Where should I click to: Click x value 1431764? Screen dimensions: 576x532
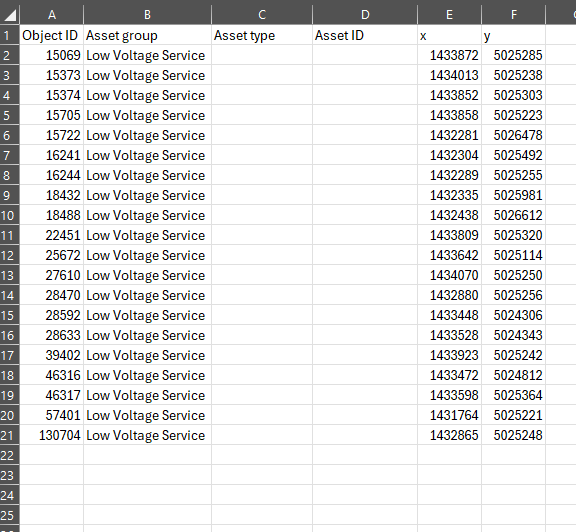tap(449, 415)
